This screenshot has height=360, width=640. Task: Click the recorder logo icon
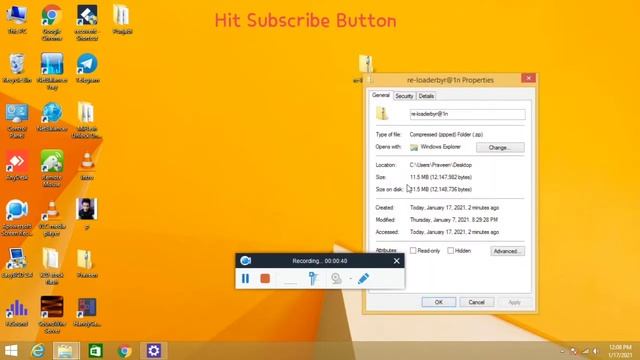tap(246, 260)
